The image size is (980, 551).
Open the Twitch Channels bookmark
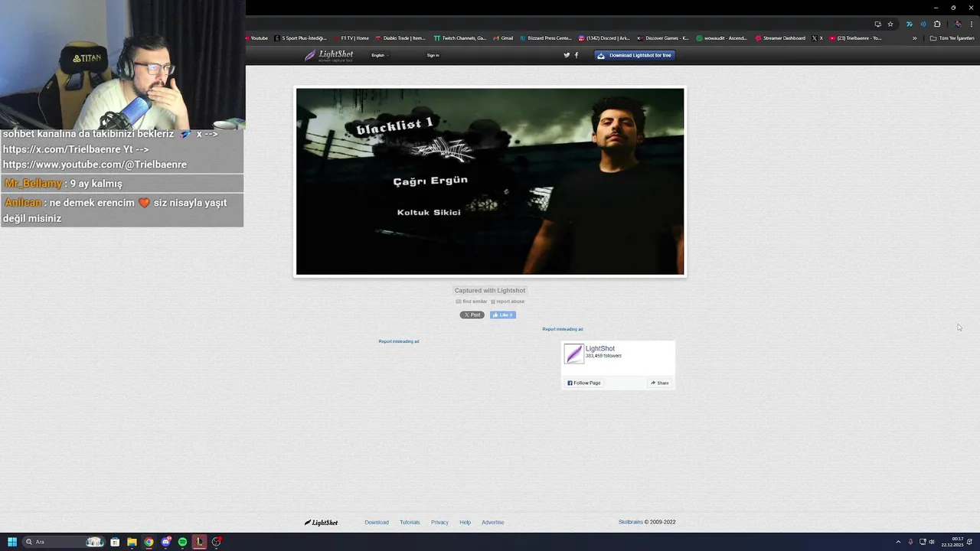(x=460, y=38)
